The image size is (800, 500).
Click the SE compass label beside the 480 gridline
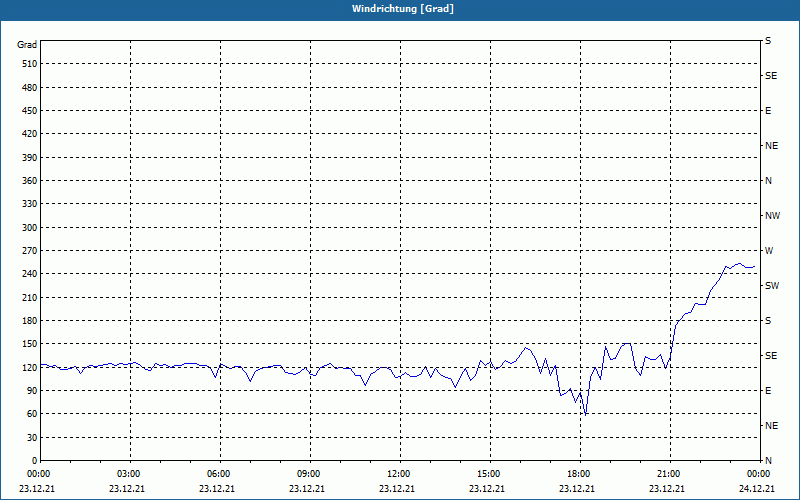tap(771, 76)
